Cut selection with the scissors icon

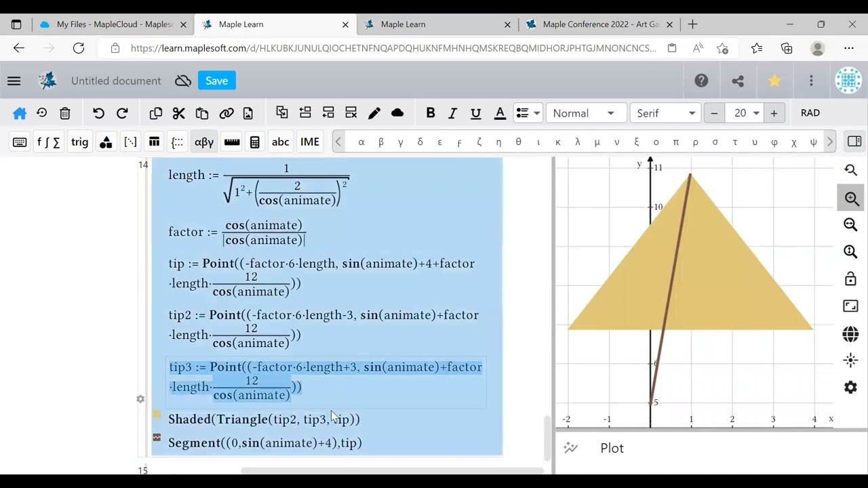[179, 113]
